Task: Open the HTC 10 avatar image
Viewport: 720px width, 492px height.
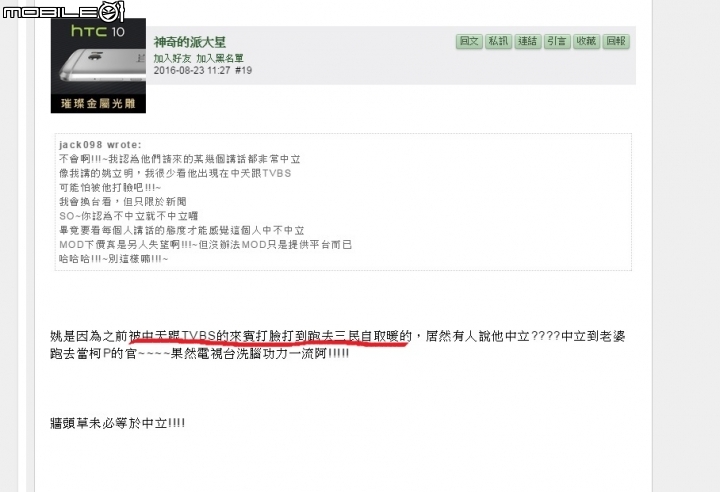Action: tap(98, 66)
